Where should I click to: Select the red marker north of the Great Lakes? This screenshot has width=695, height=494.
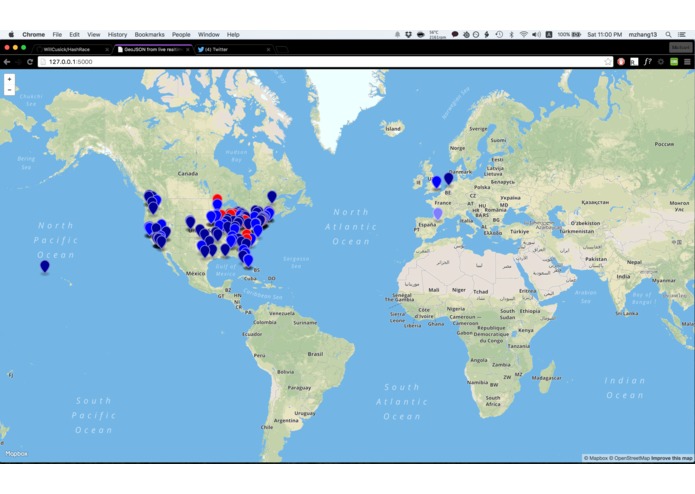point(217,197)
